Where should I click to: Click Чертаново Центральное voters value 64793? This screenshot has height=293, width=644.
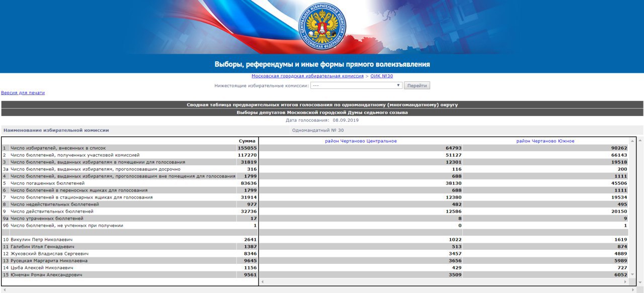click(454, 148)
